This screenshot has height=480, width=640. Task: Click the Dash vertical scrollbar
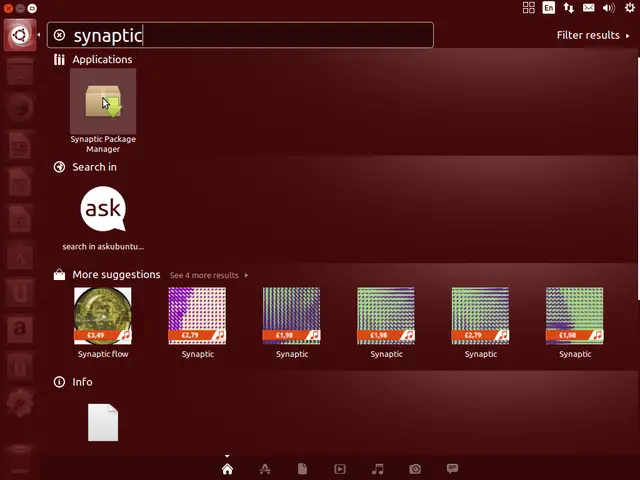638,178
